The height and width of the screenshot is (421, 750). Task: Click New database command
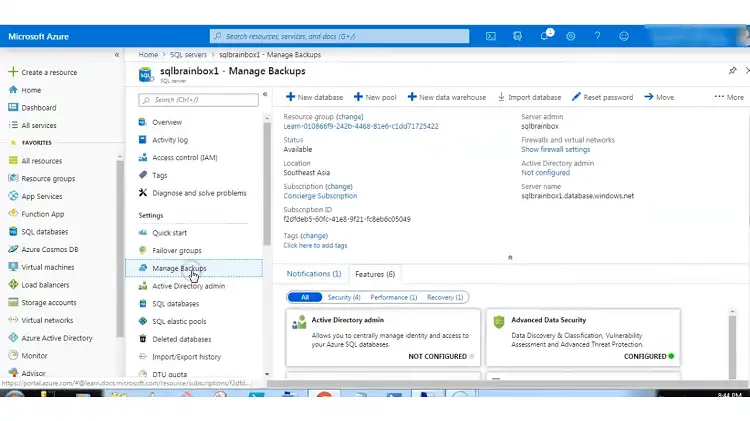(314, 97)
